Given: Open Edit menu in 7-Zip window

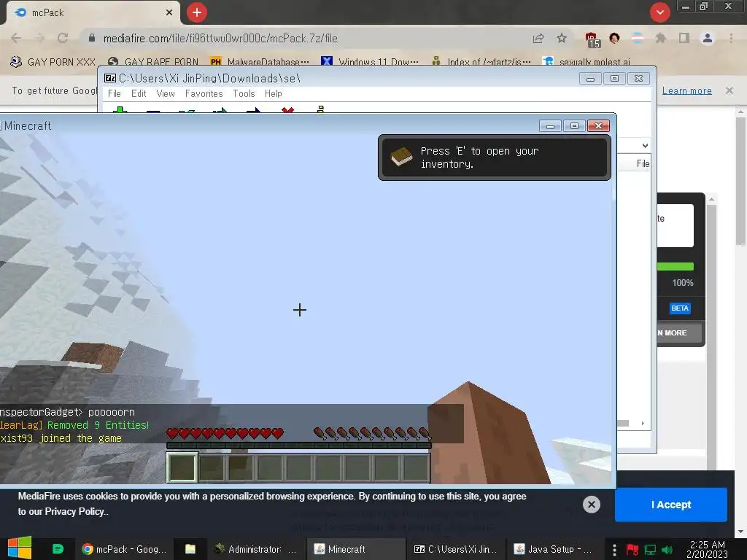Looking at the screenshot, I should (x=139, y=94).
